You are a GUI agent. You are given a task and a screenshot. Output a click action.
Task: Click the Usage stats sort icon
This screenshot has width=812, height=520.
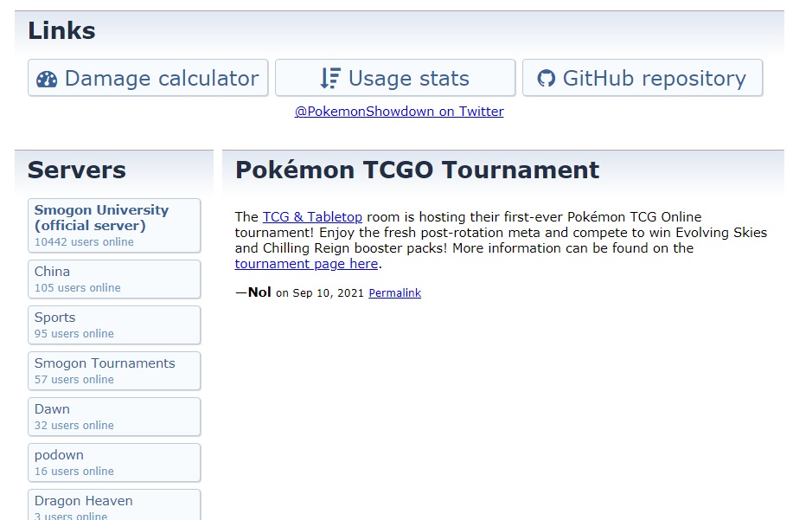pos(329,79)
